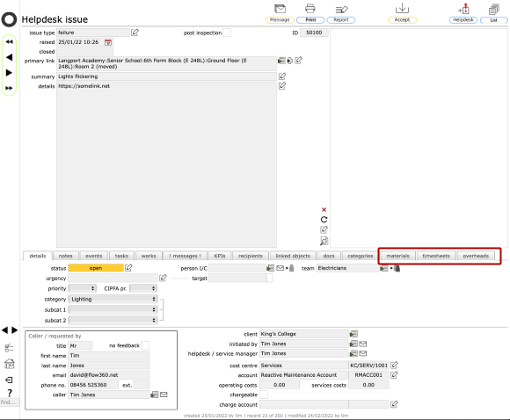510x420 pixels.
Task: Edit the primary link pencil icon
Action: click(x=298, y=60)
